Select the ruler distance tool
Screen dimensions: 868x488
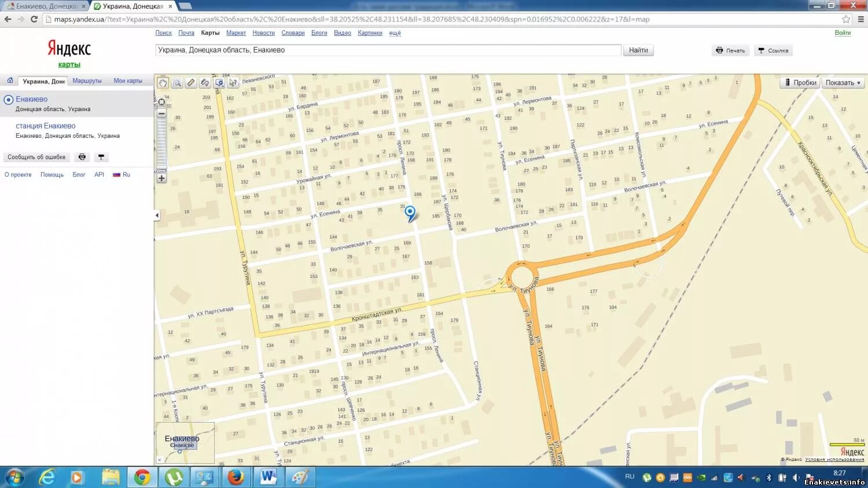[x=191, y=83]
